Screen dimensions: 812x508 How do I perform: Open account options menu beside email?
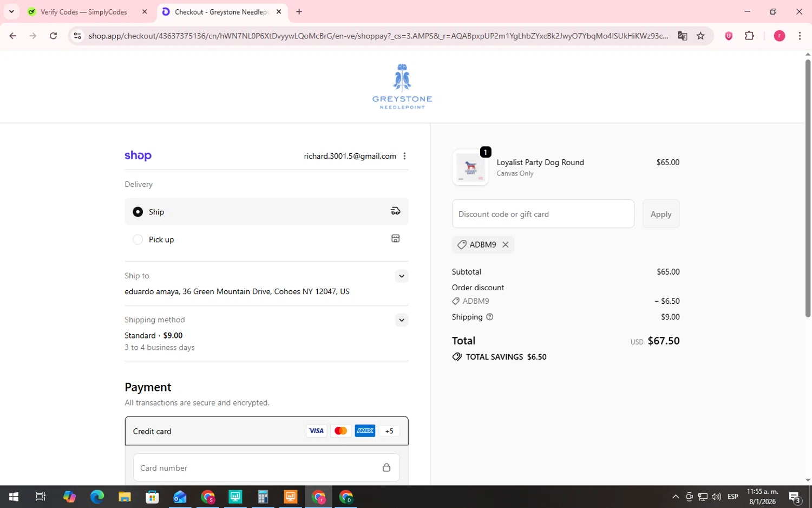[x=404, y=156]
